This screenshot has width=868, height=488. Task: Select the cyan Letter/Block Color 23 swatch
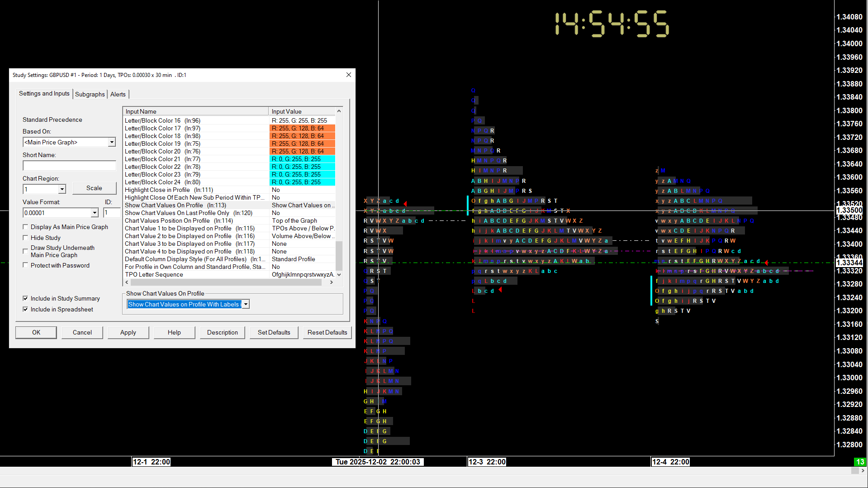click(x=302, y=174)
